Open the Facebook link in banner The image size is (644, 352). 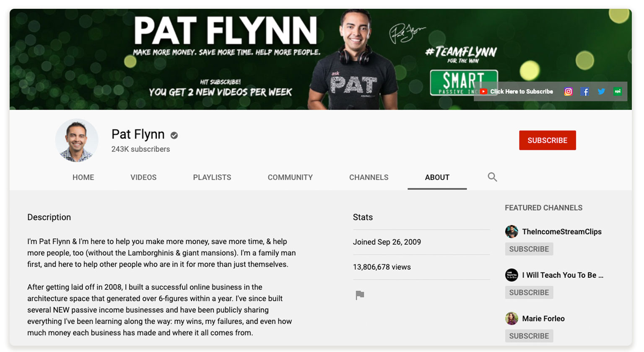click(x=585, y=91)
